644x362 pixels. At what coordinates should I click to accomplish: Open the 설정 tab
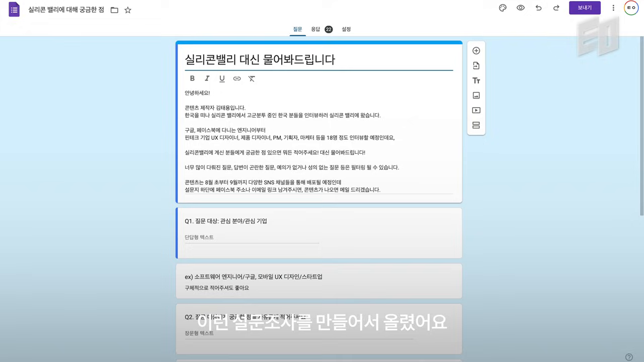pos(346,29)
